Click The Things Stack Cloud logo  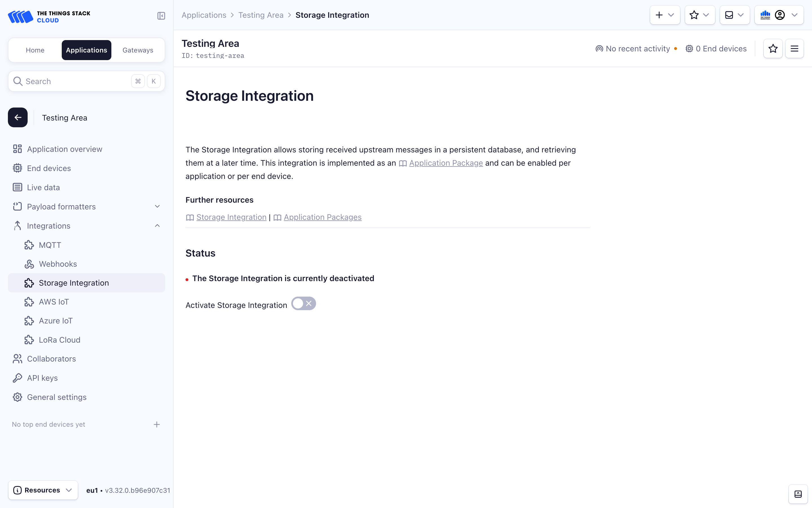(x=49, y=16)
